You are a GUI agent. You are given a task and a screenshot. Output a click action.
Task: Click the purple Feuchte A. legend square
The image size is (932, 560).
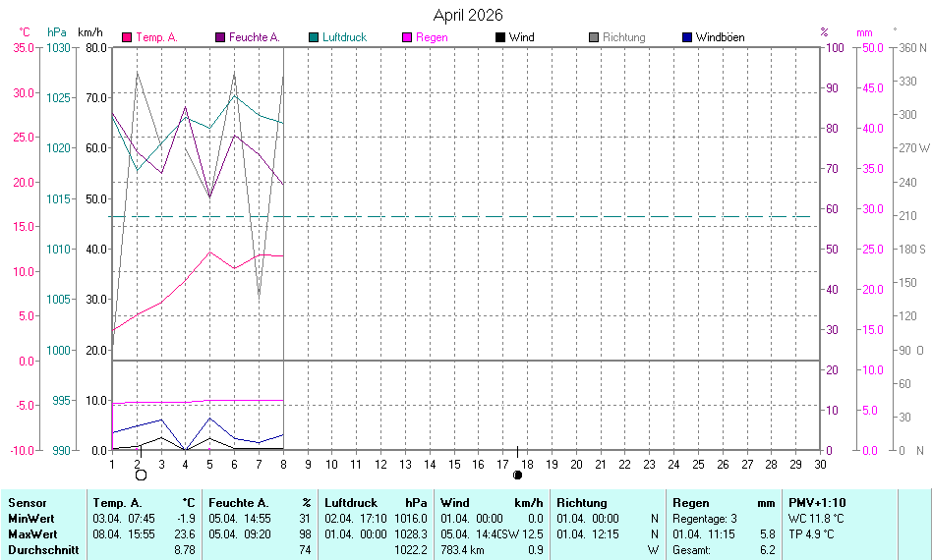220,37
